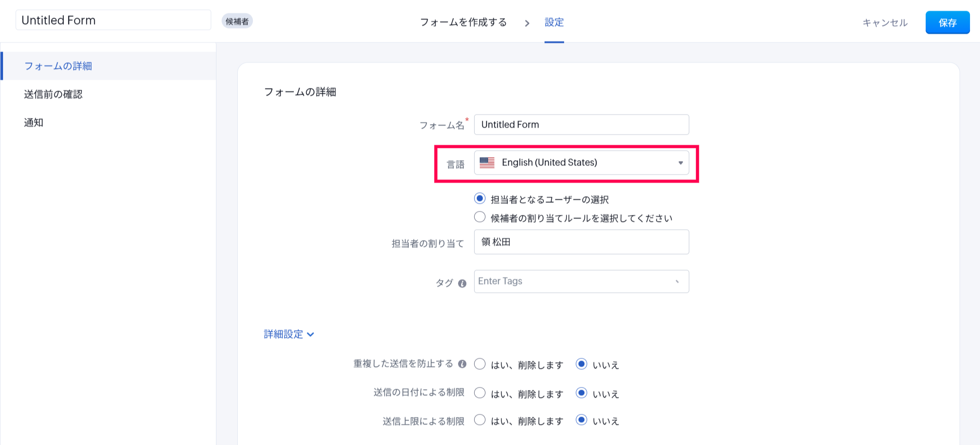Click the info icon next to タグ
The height and width of the screenshot is (445, 980).
(x=462, y=283)
